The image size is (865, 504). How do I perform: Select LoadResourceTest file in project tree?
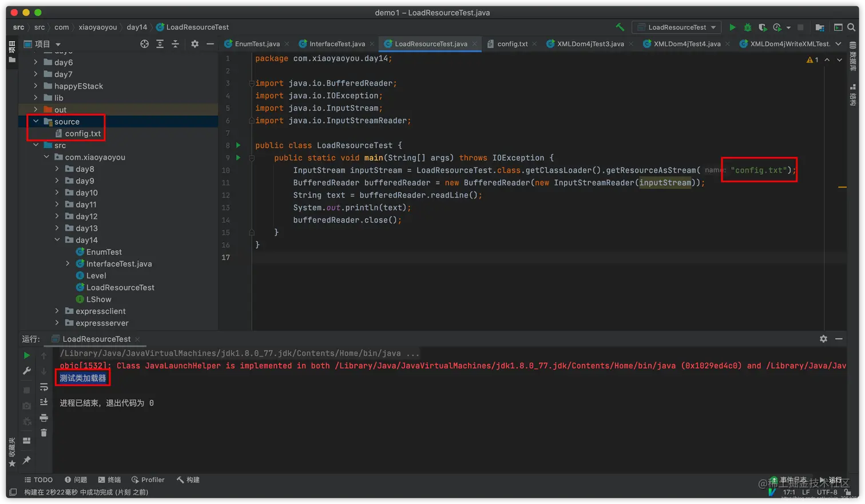[120, 288]
